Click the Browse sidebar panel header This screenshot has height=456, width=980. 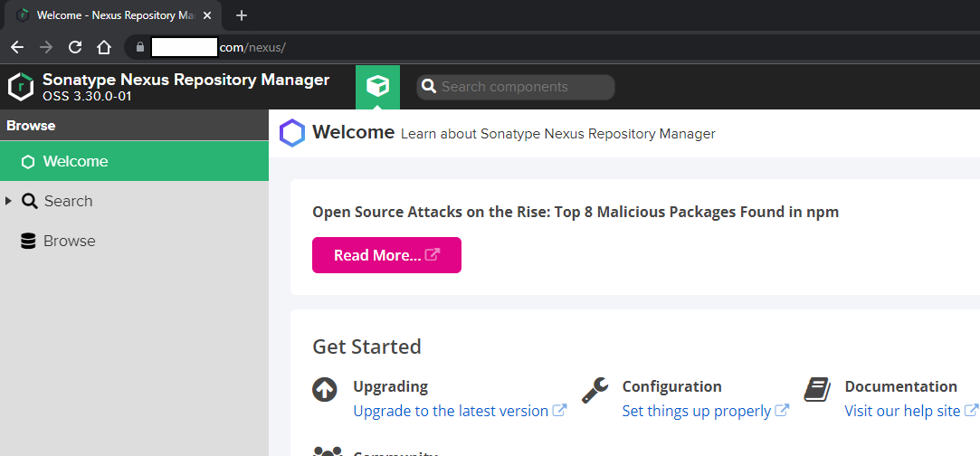tap(134, 126)
